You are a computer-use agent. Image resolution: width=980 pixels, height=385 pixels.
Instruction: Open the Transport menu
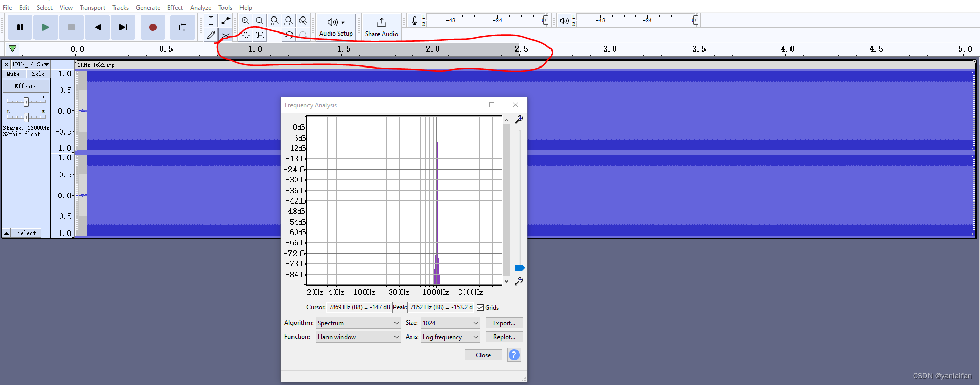92,7
